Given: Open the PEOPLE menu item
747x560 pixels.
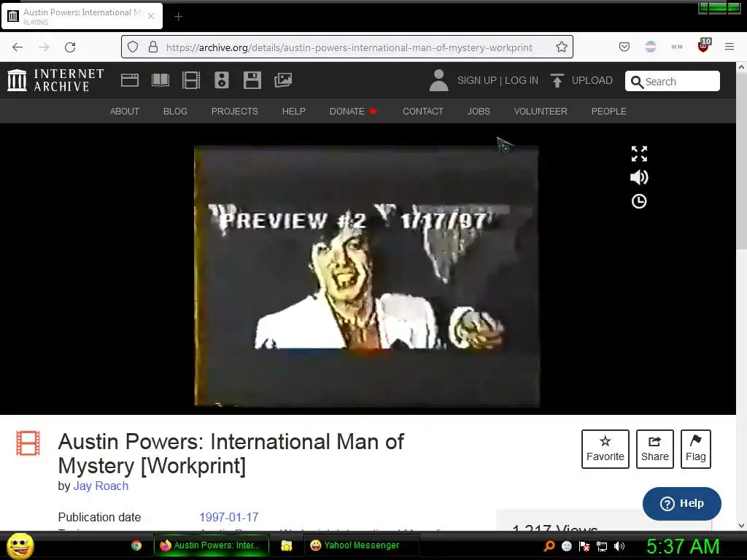Looking at the screenshot, I should click(608, 112).
